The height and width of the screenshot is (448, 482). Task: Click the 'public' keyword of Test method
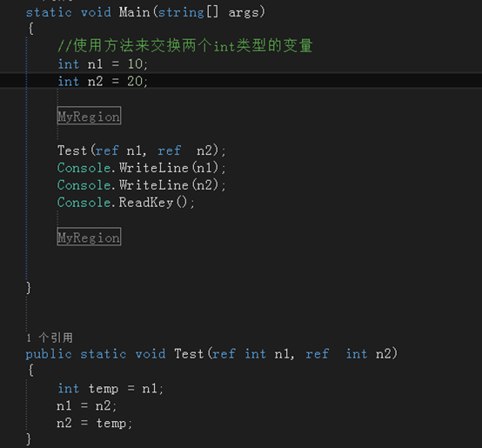tap(49, 354)
